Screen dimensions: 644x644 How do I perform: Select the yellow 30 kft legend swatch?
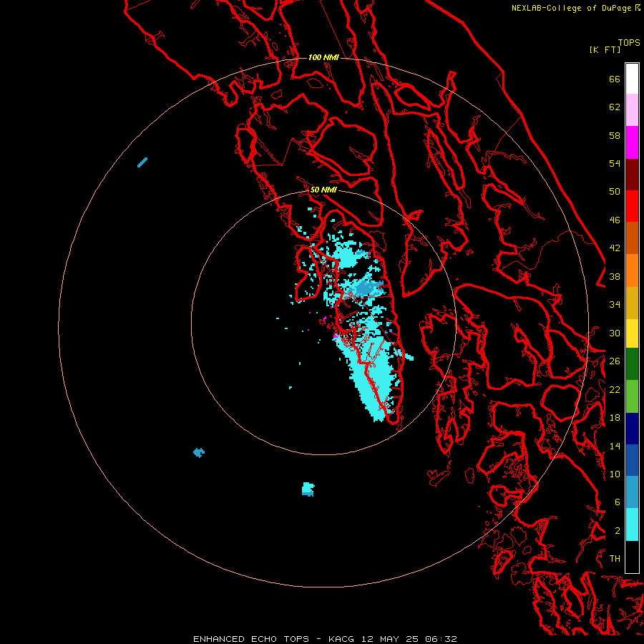(x=632, y=333)
